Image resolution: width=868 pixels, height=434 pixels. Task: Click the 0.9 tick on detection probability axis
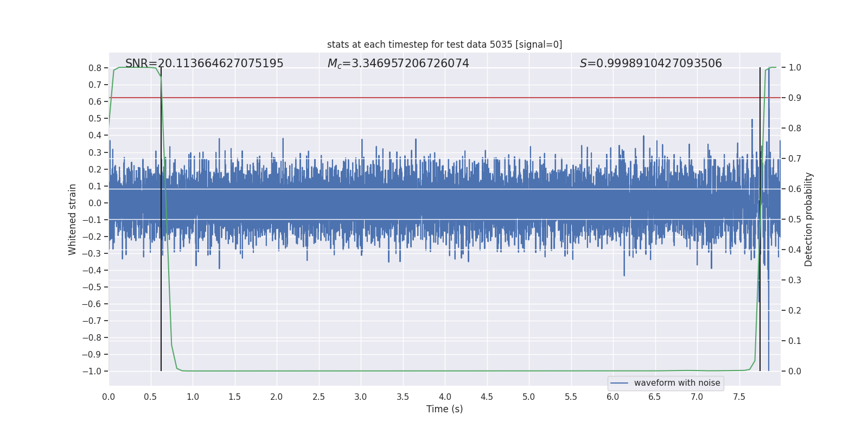[x=795, y=98]
